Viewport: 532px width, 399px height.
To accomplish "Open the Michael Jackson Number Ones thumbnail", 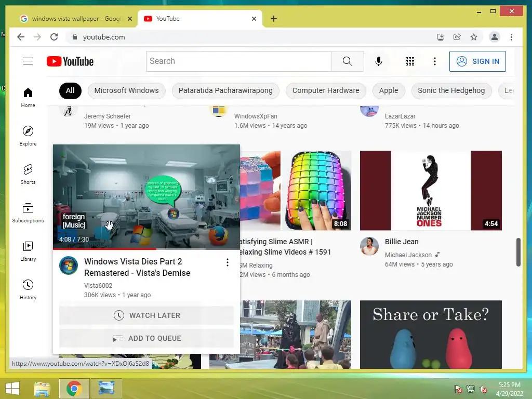I will (x=431, y=191).
